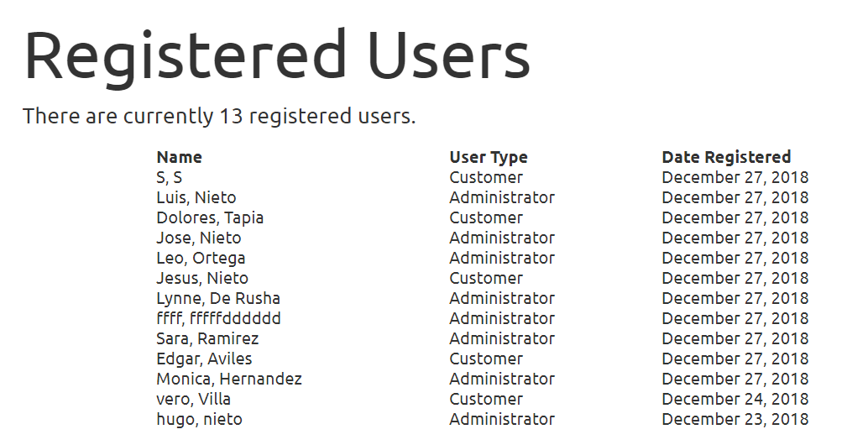Image resolution: width=868 pixels, height=445 pixels.
Task: Select user Jesus, Nieto
Action: coord(202,279)
